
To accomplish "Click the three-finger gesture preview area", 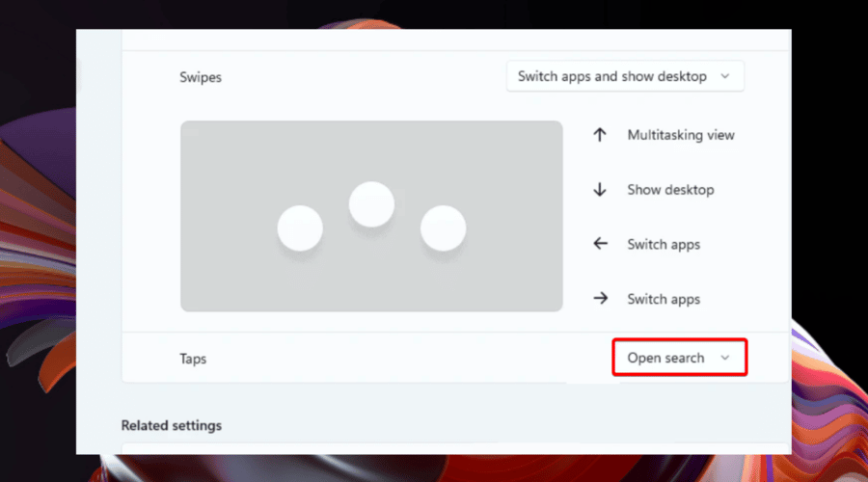I will coord(371,216).
